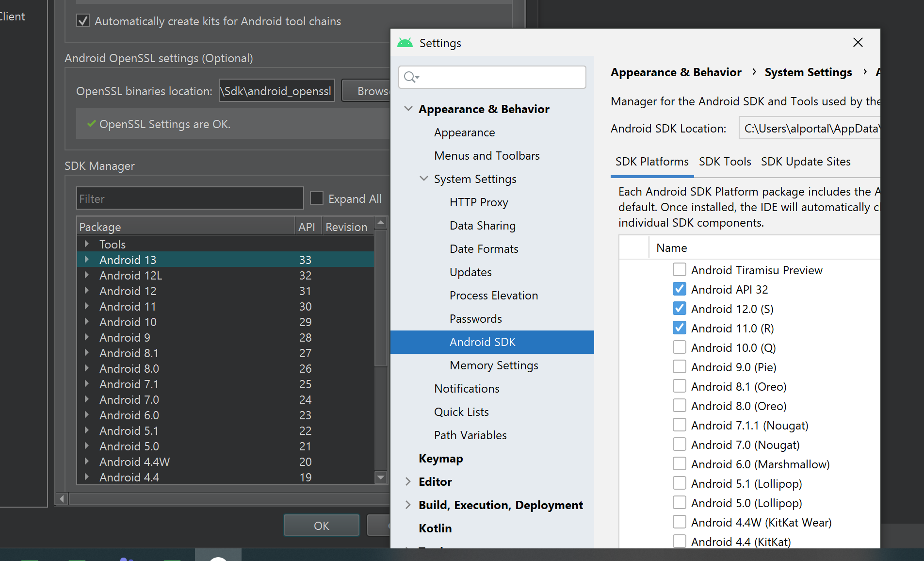Click SDK Manager Filter field

pos(190,198)
